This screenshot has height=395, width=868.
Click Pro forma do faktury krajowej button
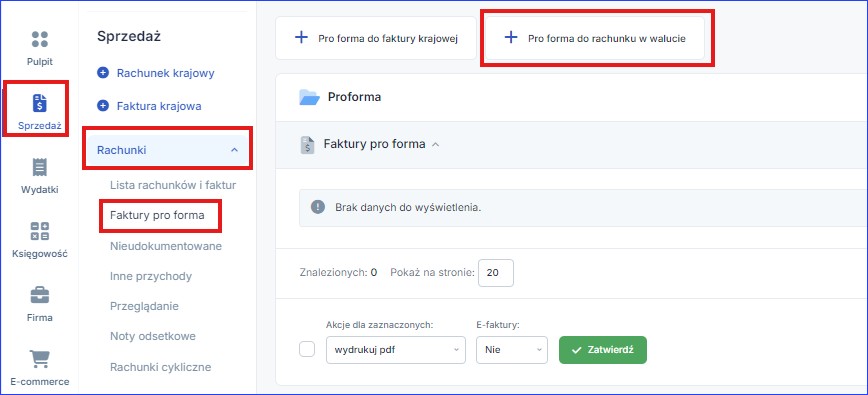(376, 38)
